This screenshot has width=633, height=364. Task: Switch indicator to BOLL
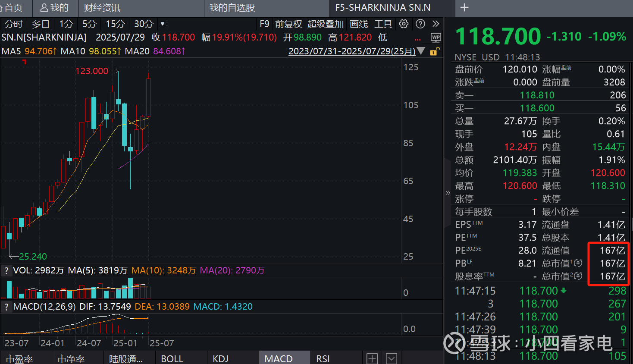click(172, 359)
